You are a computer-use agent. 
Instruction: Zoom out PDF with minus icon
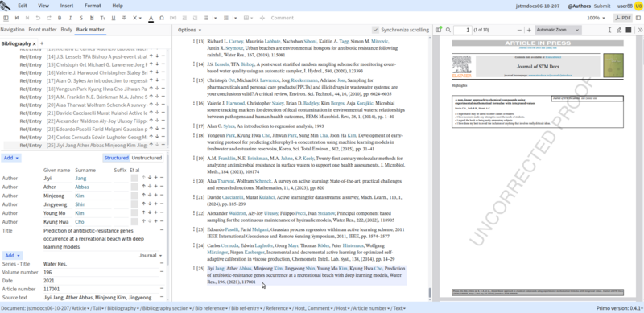pos(519,30)
